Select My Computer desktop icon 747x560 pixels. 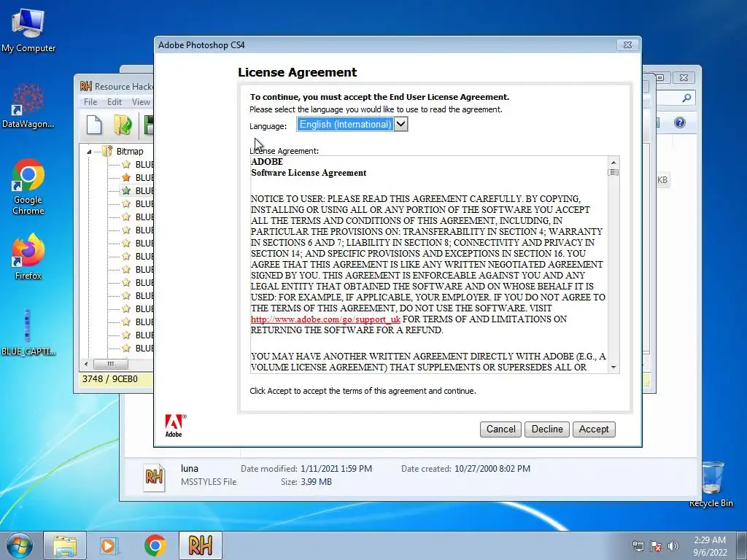tap(28, 30)
